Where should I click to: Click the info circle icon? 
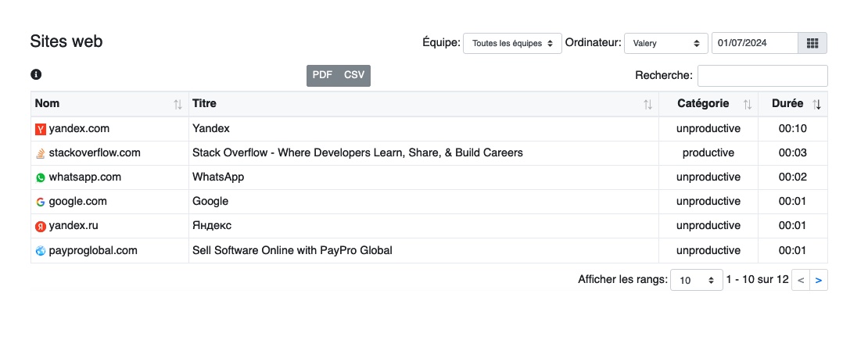click(x=36, y=74)
